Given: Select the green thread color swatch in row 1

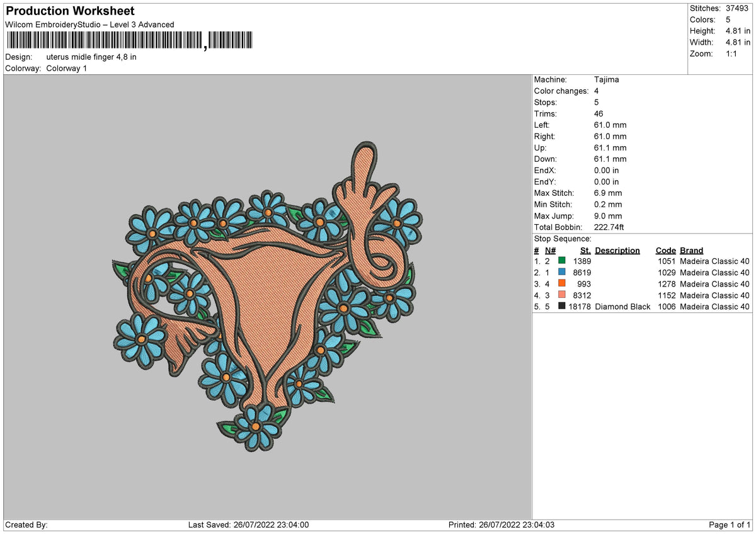Looking at the screenshot, I should pyautogui.click(x=563, y=261).
